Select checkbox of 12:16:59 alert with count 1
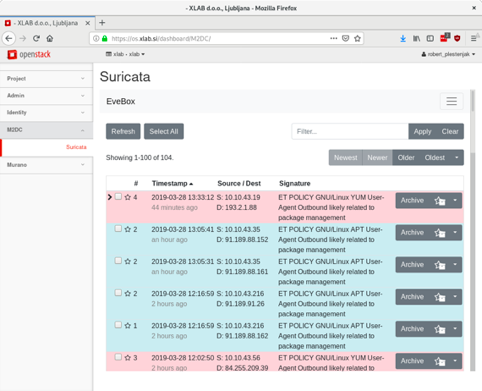Image resolution: width=482 pixels, height=391 pixels. [118, 325]
